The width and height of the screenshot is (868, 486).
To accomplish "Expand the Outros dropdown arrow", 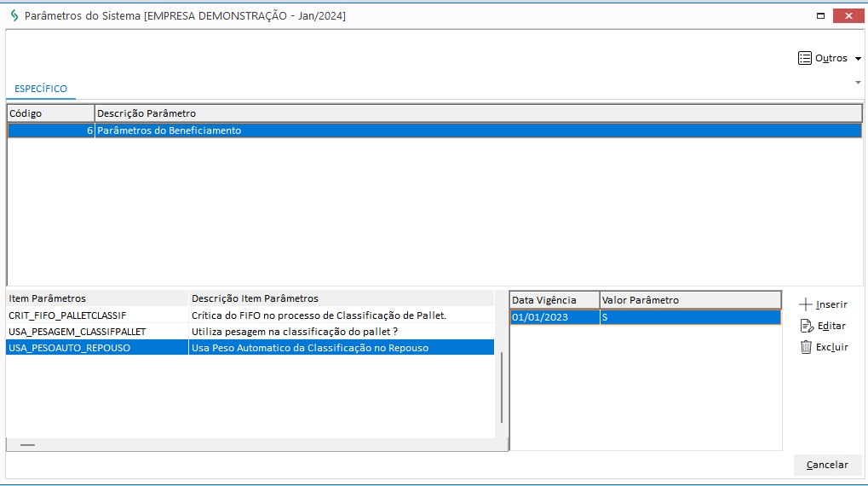I will click(x=858, y=58).
